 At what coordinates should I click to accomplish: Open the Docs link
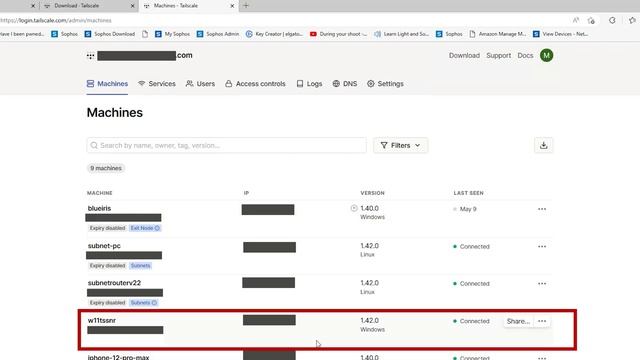pyautogui.click(x=525, y=56)
